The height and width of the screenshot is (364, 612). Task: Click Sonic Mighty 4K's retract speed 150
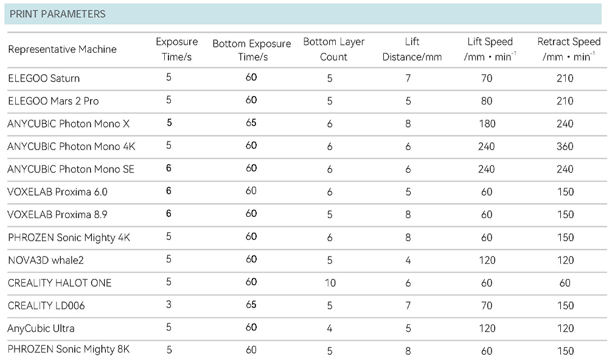pyautogui.click(x=566, y=238)
